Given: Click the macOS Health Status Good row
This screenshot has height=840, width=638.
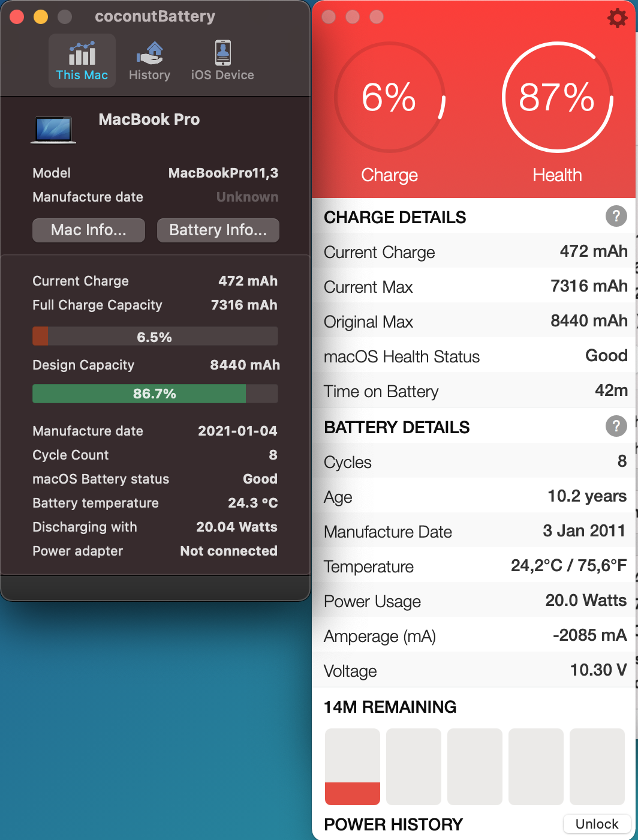Looking at the screenshot, I should pos(474,356).
